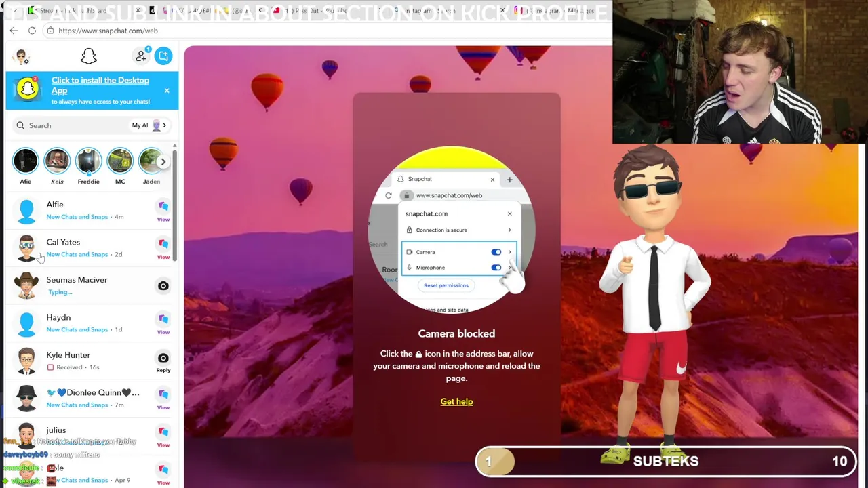Click the Camera blocked heading
Viewport: 868px width, 488px height.
[456, 333]
